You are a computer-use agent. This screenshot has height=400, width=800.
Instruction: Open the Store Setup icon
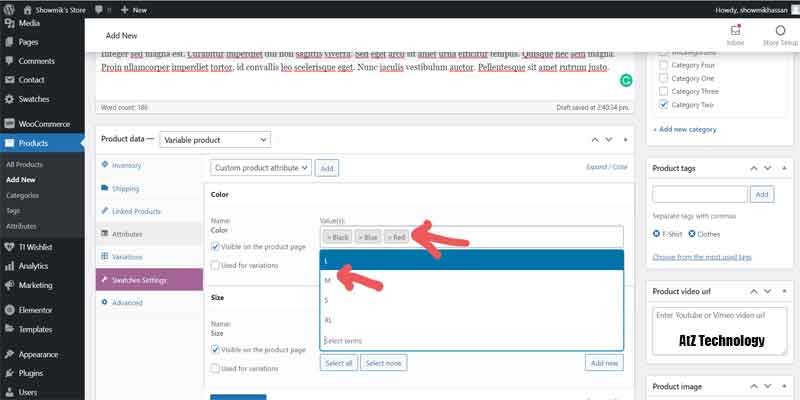click(779, 30)
